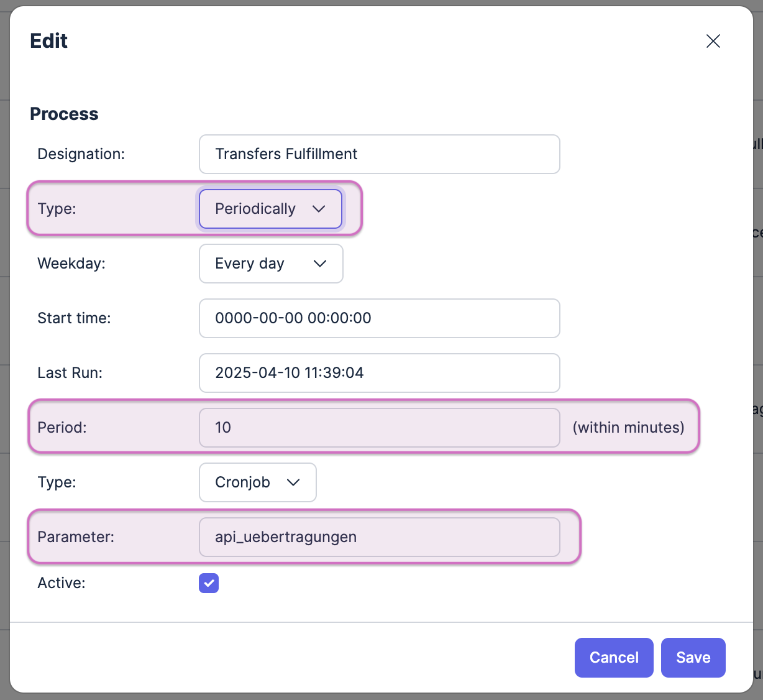Image resolution: width=763 pixels, height=700 pixels.
Task: Click the (within minutes) hint text
Action: tap(628, 428)
